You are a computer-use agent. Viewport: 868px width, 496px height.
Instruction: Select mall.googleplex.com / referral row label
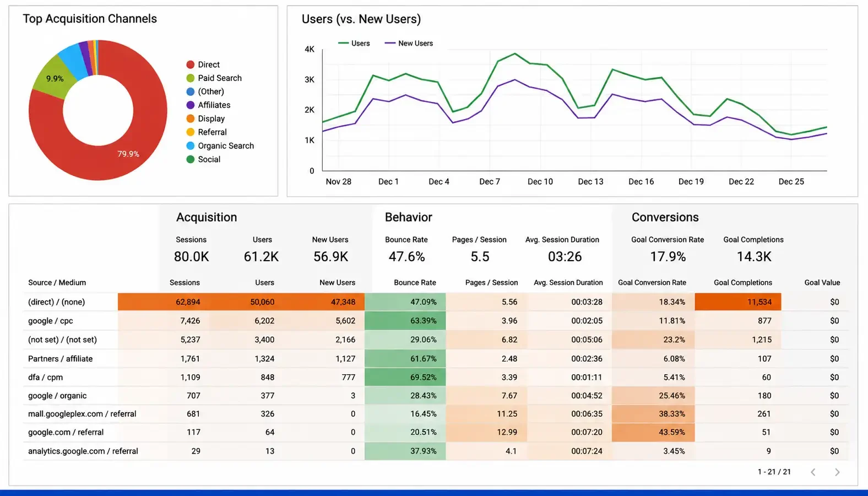(82, 414)
